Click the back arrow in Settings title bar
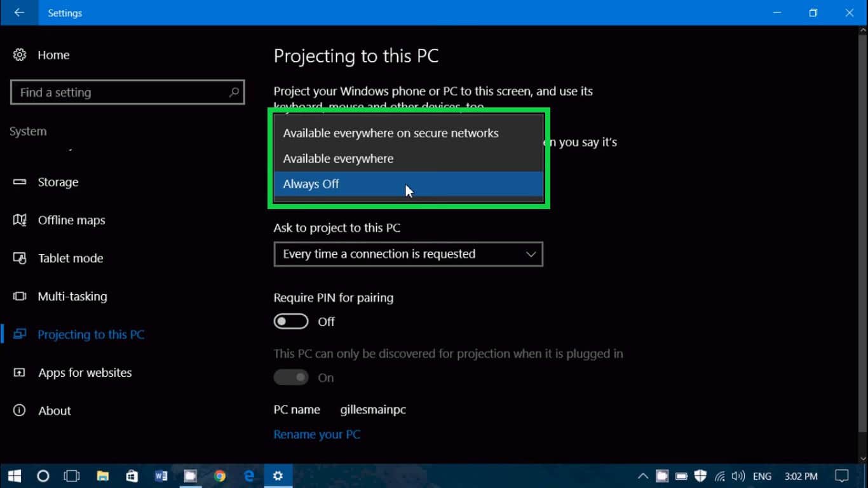The width and height of the screenshot is (868, 488). (x=19, y=13)
